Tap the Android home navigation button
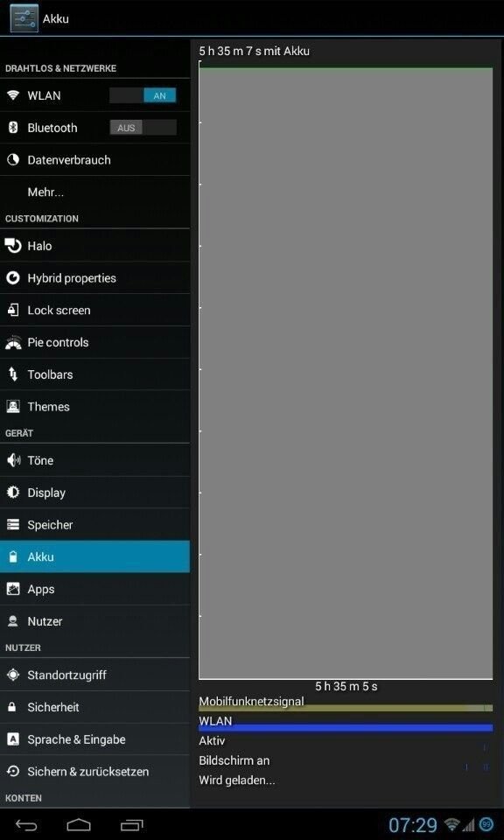This screenshot has height=840, width=504. coord(79,824)
